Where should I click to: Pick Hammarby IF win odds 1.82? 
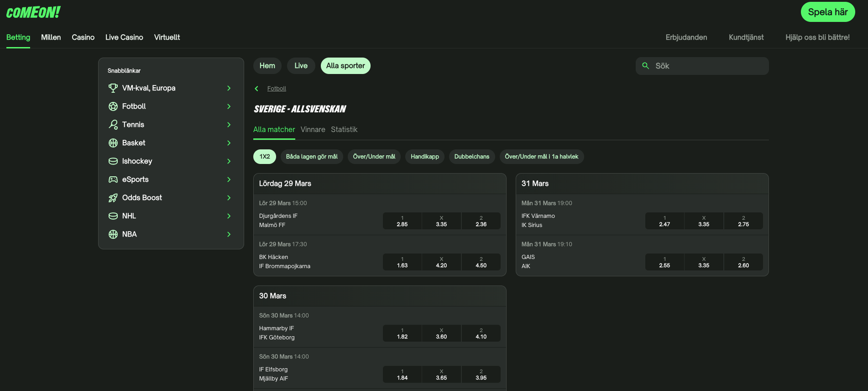tap(402, 333)
